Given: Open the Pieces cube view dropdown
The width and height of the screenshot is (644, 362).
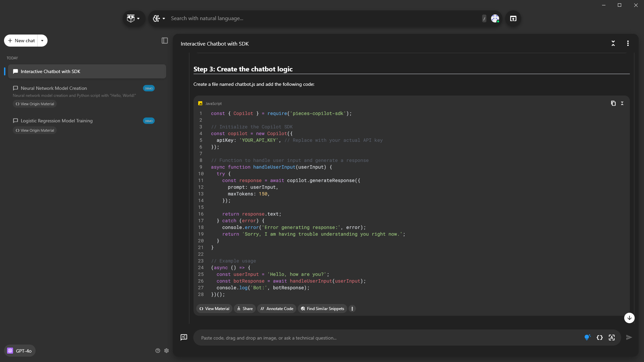Looking at the screenshot, I should (x=133, y=18).
